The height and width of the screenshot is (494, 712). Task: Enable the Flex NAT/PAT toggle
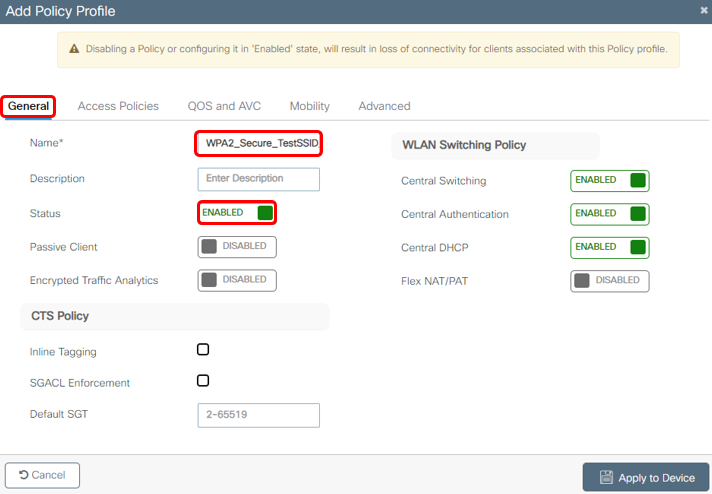click(x=610, y=281)
